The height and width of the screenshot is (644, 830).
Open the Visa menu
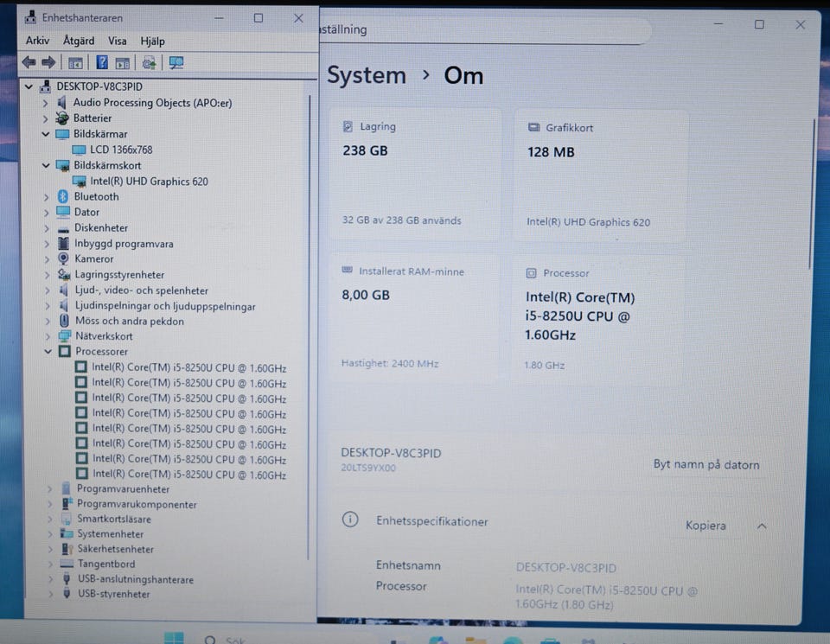(117, 41)
